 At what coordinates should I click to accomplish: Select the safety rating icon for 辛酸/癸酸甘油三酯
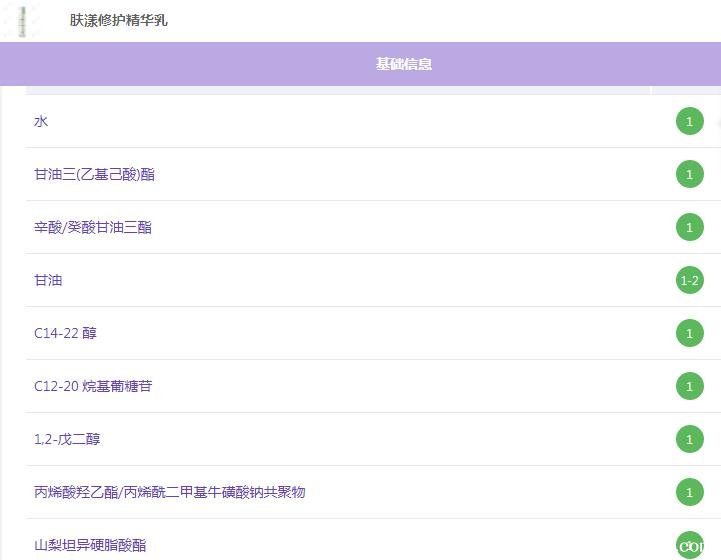[689, 228]
